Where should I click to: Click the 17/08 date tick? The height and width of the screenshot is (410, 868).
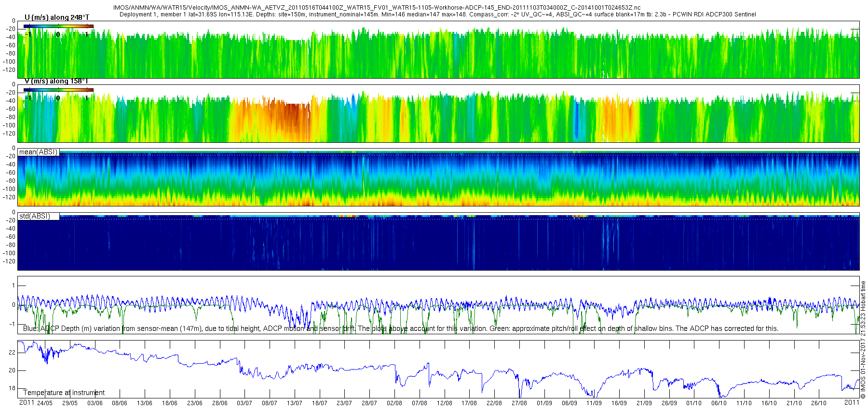[x=469, y=403]
